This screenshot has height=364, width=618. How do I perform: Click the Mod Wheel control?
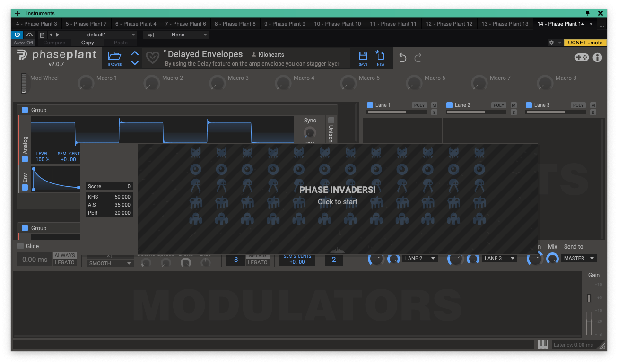click(x=24, y=83)
